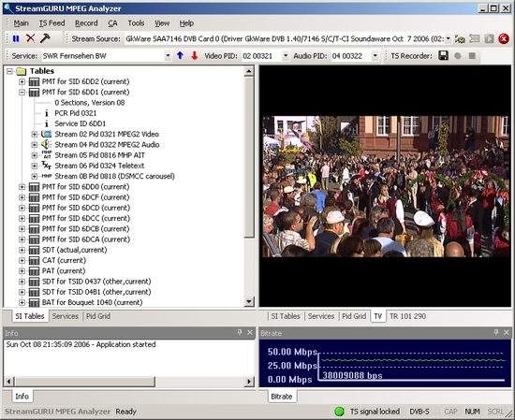This screenshot has width=515, height=420.
Task: Click the table icon of SDT (actual,current)
Action: click(x=34, y=250)
